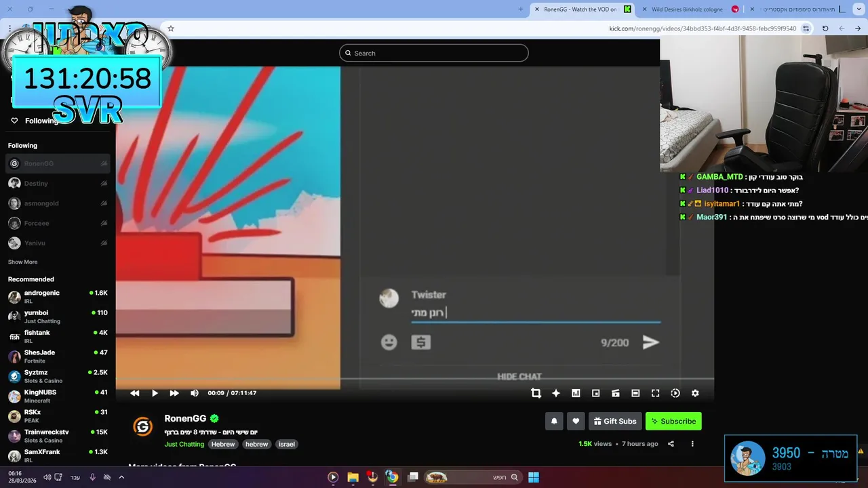Subscribe to RonenGG channel
868x488 pixels.
point(673,421)
